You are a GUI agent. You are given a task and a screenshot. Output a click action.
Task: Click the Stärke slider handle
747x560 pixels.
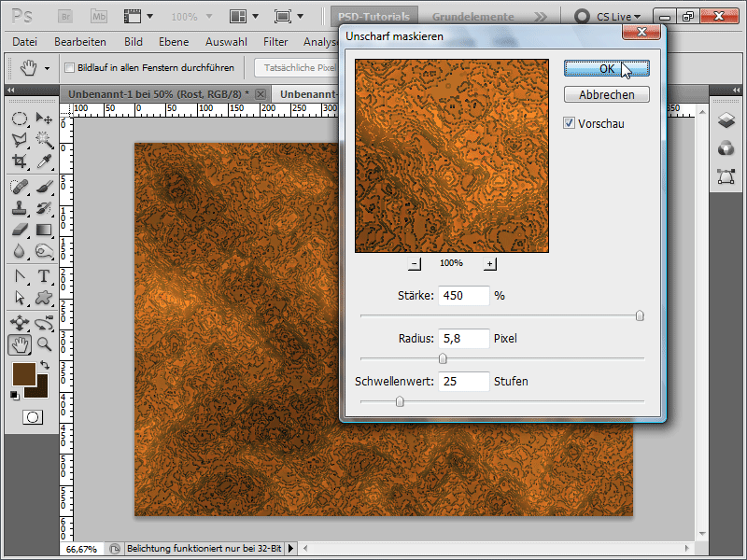click(640, 315)
